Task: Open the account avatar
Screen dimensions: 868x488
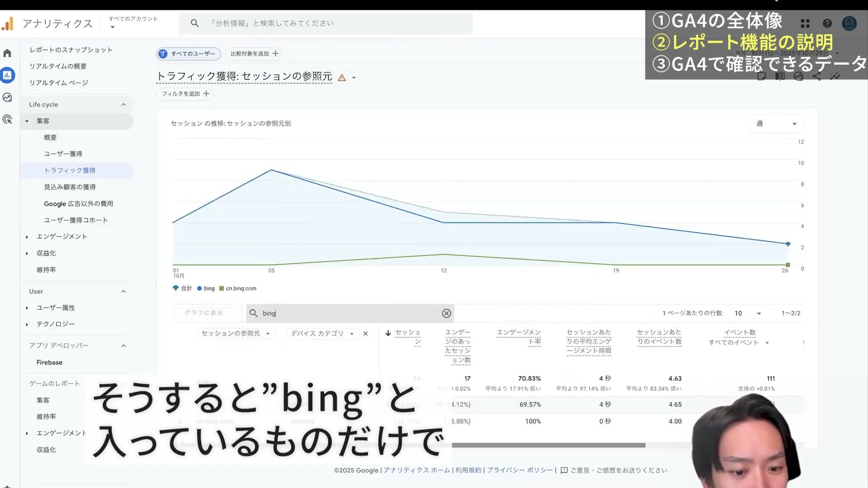Action: [849, 23]
